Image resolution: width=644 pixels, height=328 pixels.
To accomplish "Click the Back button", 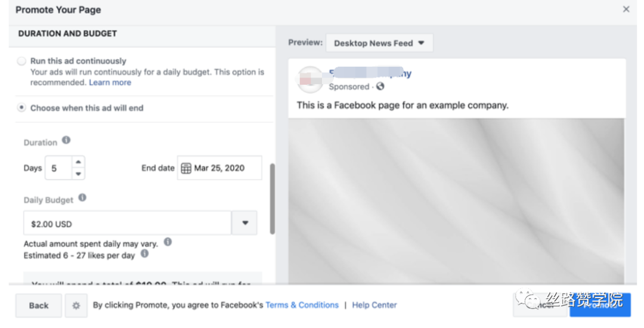I will coord(39,305).
